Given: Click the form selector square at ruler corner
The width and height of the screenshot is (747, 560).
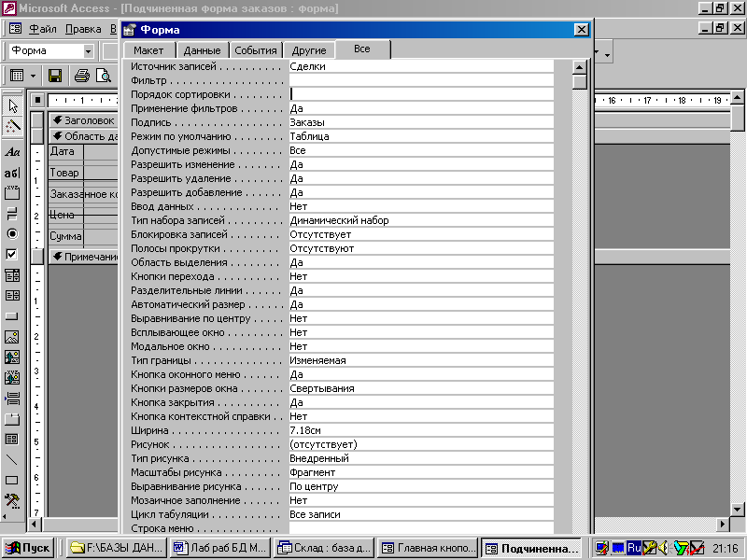Looking at the screenshot, I should coord(37,100).
